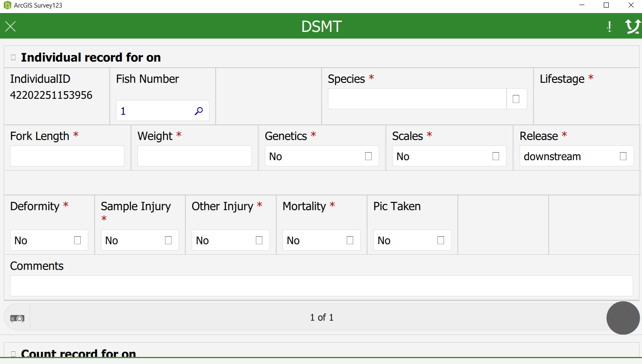Select the Fork Length input box
This screenshot has height=364, width=642.
pos(67,156)
